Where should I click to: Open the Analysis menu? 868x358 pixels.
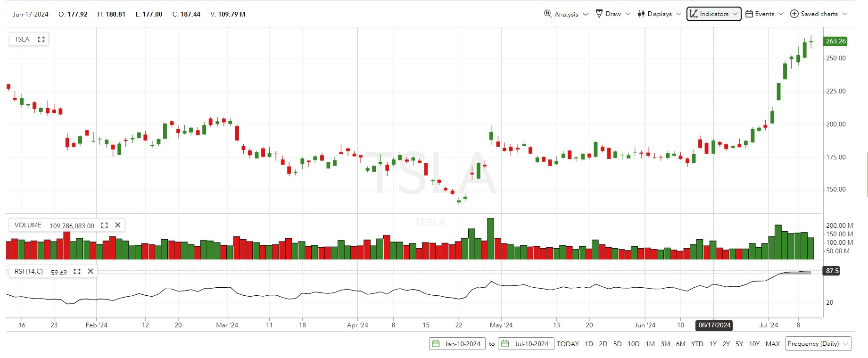click(566, 14)
